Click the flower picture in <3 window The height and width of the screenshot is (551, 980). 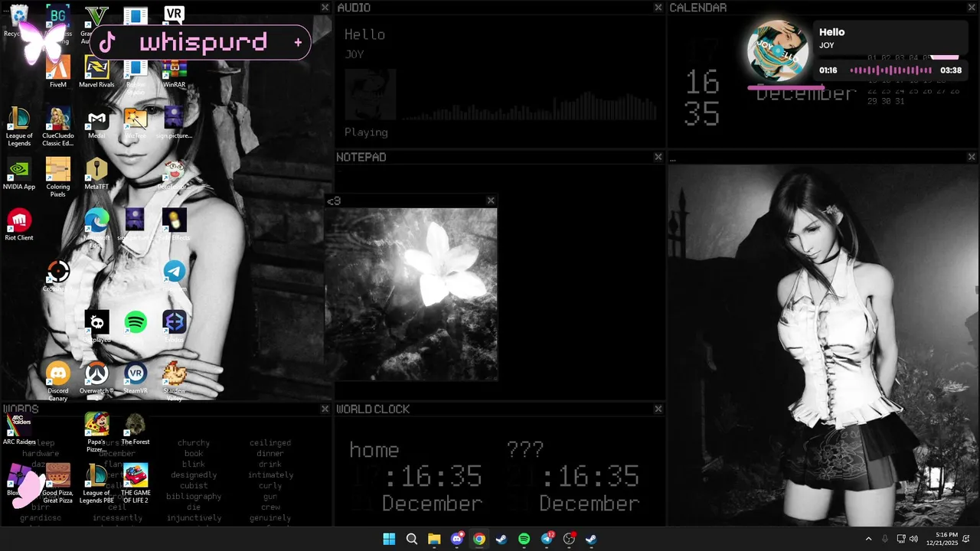pos(411,294)
